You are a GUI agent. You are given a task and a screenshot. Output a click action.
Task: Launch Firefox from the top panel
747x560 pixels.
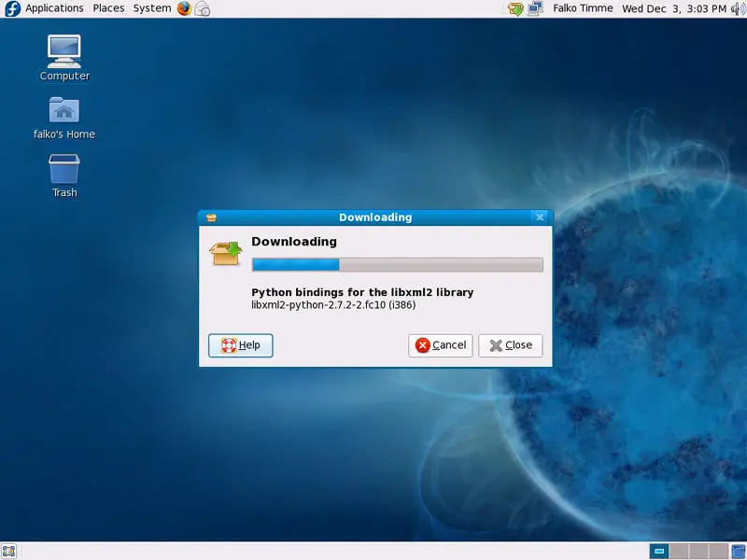tap(184, 8)
